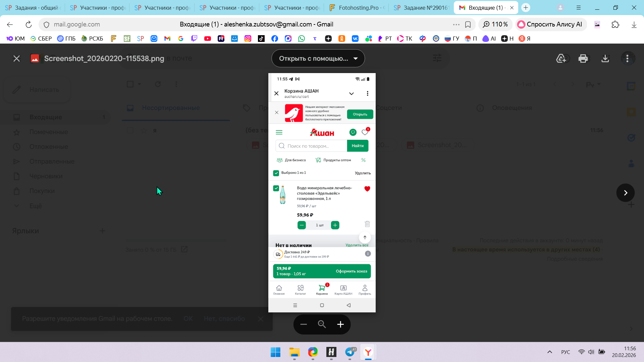
Task: Open Telegram from the taskbar
Action: point(350,352)
